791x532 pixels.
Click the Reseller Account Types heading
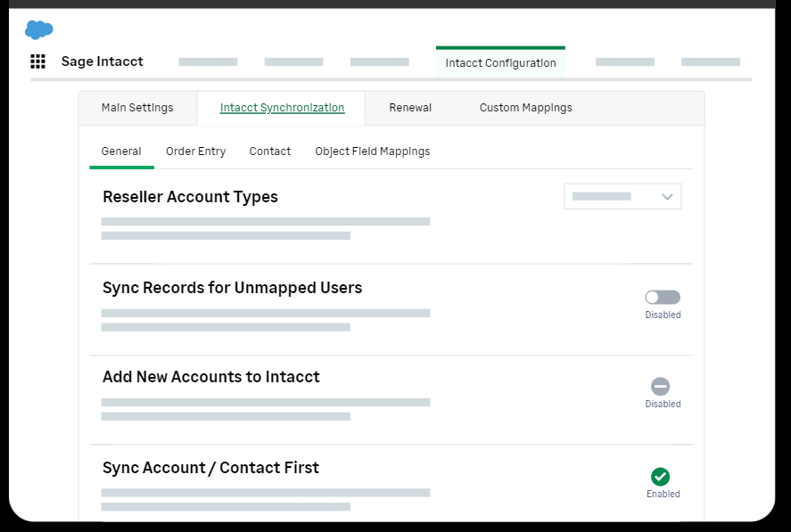pyautogui.click(x=190, y=197)
